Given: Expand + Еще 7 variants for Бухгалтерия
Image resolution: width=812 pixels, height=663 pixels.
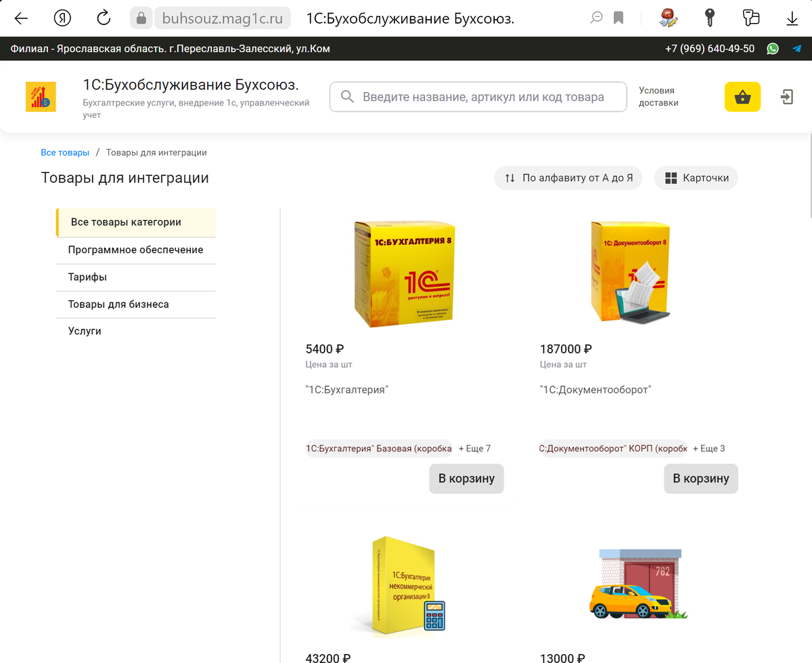Looking at the screenshot, I should [x=474, y=449].
